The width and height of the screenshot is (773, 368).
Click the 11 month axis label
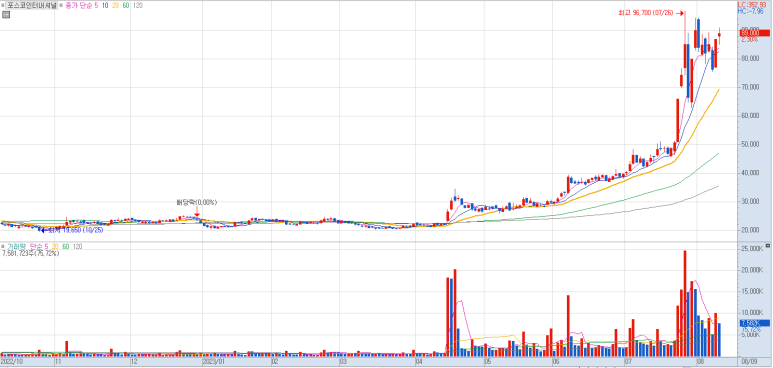[x=58, y=362]
